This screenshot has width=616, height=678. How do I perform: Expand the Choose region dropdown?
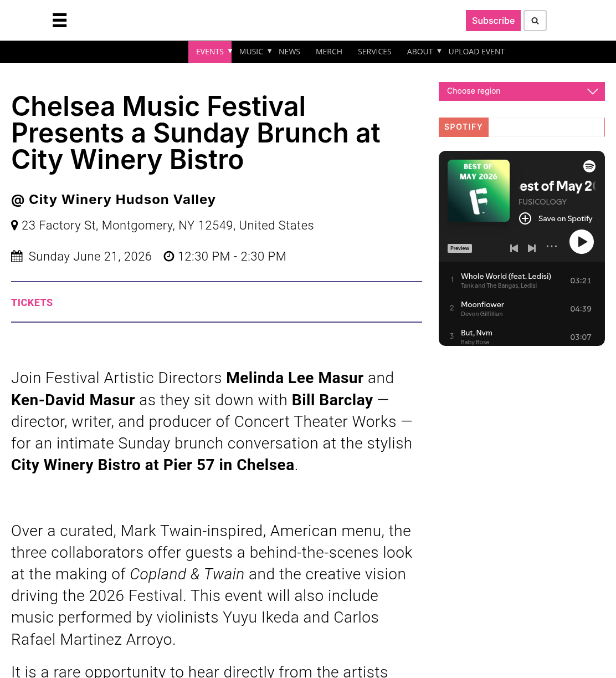tap(522, 91)
